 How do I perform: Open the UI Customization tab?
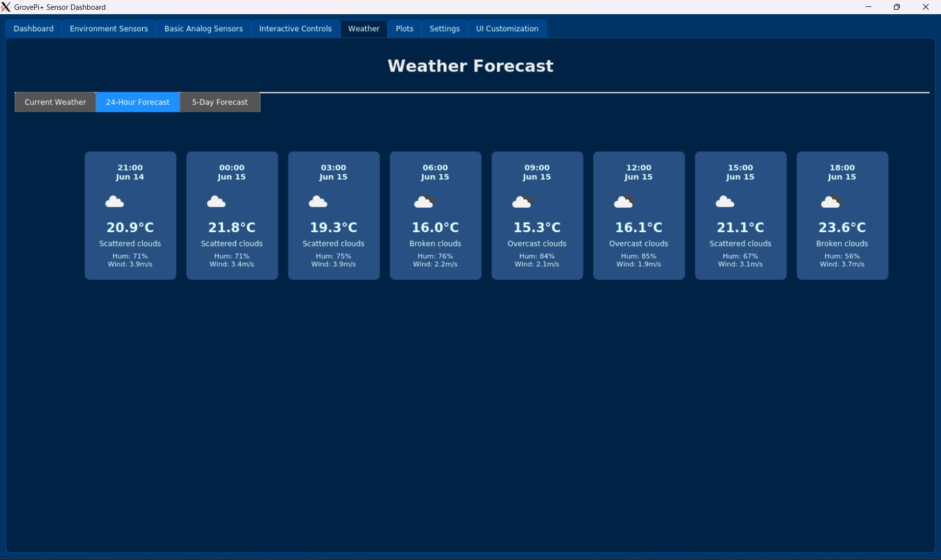tap(507, 29)
